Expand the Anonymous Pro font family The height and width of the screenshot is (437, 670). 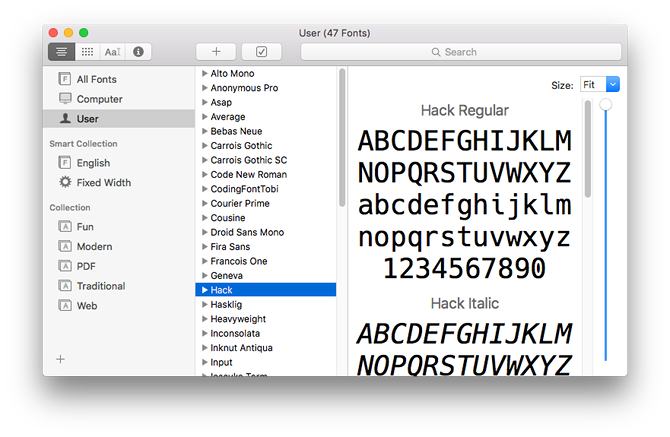tap(204, 88)
